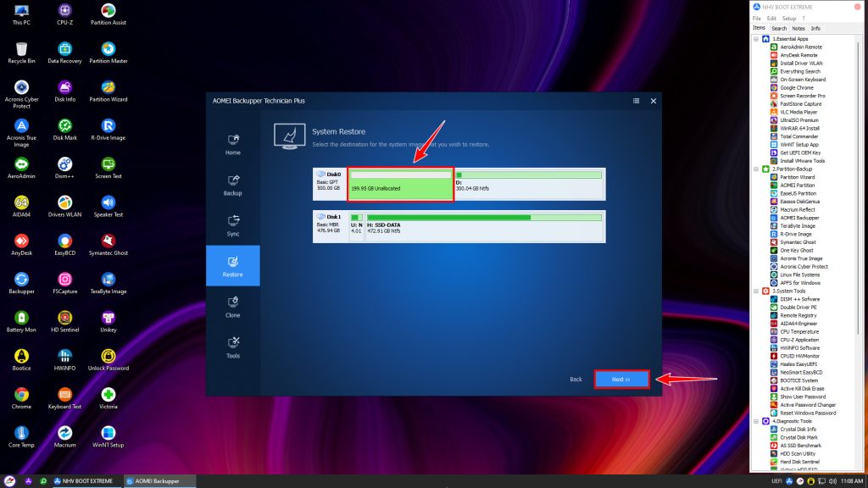Open the Victoria desktop icon
868x488 pixels.
[x=108, y=398]
